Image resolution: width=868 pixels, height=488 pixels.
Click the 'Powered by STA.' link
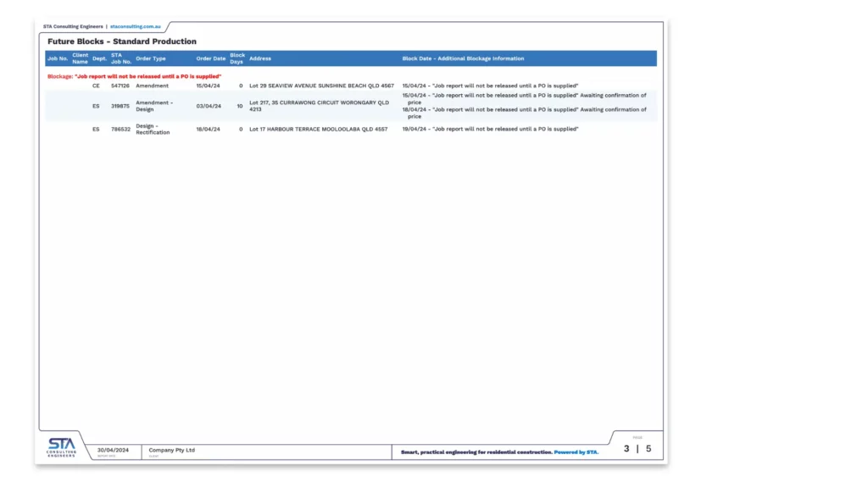576,452
